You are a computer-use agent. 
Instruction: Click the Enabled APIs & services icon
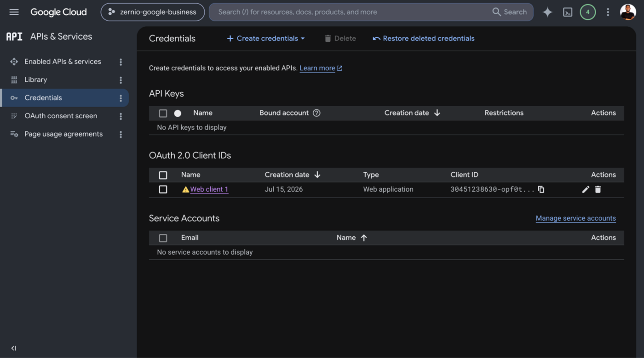tap(14, 62)
